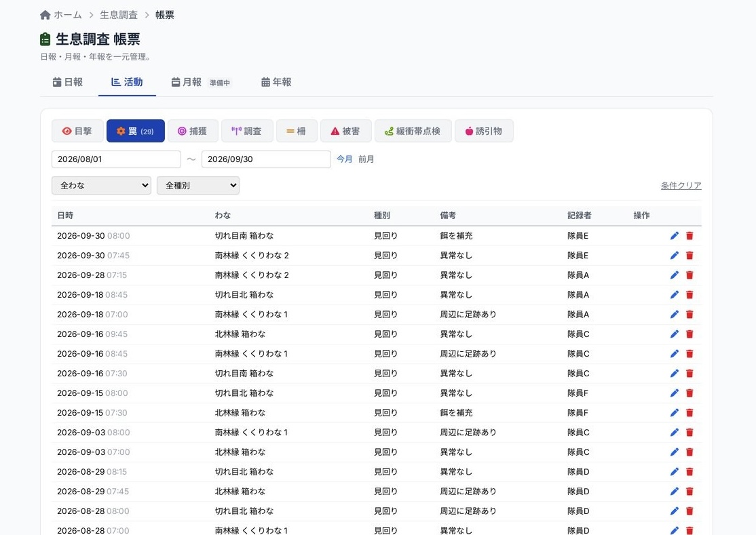Delete the 2026-08-28 08:00 record
The height and width of the screenshot is (535, 756).
pos(689,511)
